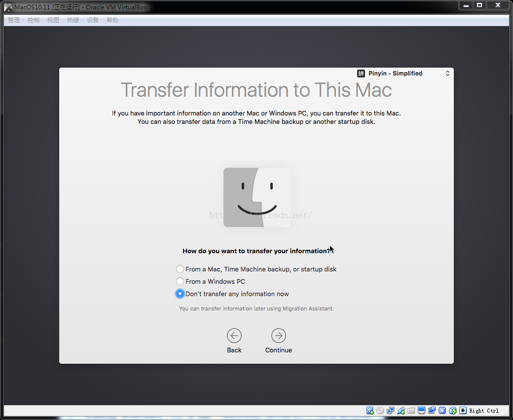The height and width of the screenshot is (420, 513).
Task: Click the USB devices icon in status bar
Action: 401,411
